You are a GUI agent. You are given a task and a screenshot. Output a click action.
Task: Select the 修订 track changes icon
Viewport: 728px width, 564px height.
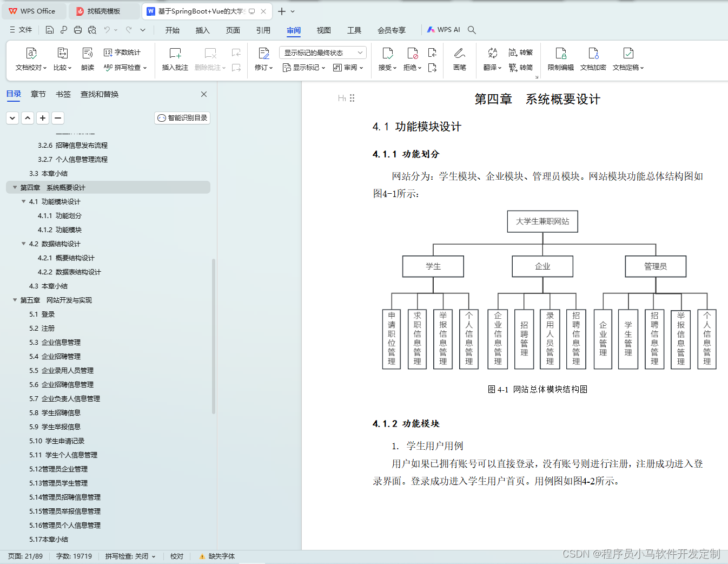coord(263,58)
